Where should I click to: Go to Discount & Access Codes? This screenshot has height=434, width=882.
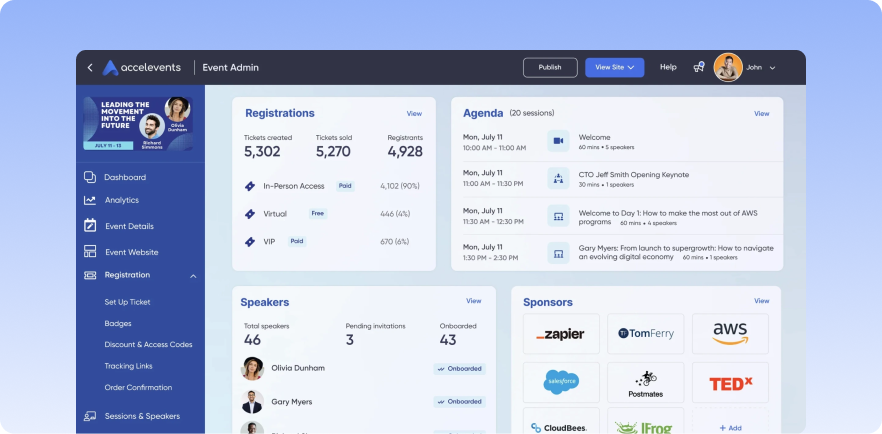click(148, 345)
